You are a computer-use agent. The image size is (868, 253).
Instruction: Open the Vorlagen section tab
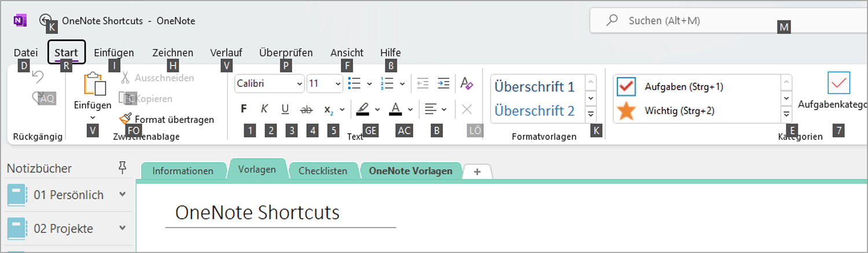(258, 170)
